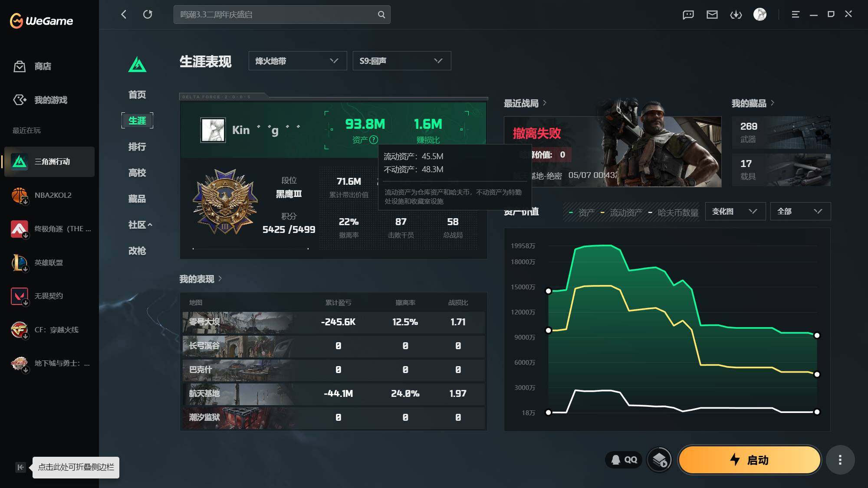Open the 商店 store icon
The width and height of the screenshot is (868, 488).
pyautogui.click(x=20, y=66)
